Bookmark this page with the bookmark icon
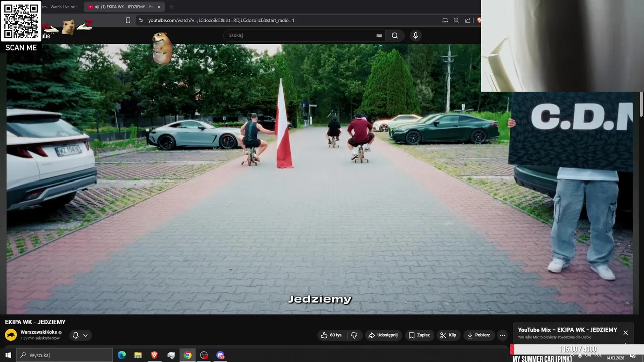The height and width of the screenshot is (362, 644). (128, 20)
